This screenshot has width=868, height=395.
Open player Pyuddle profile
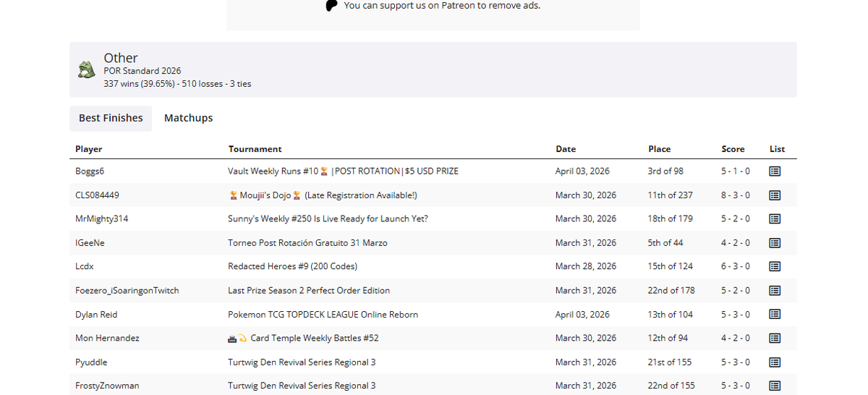pyautogui.click(x=91, y=362)
